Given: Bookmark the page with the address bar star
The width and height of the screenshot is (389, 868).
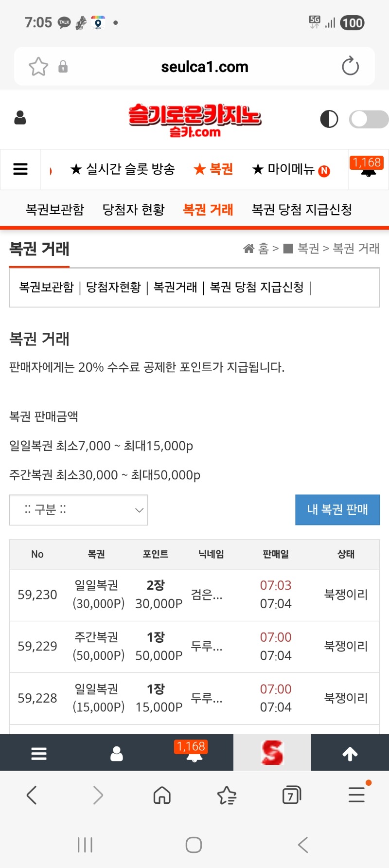Looking at the screenshot, I should tap(38, 67).
